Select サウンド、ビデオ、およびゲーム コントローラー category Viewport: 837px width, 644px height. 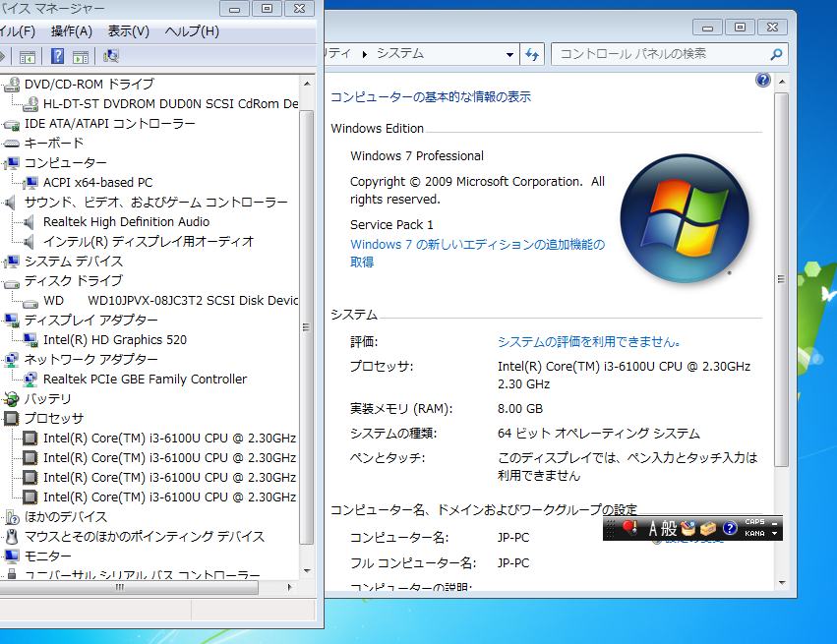pos(155,203)
